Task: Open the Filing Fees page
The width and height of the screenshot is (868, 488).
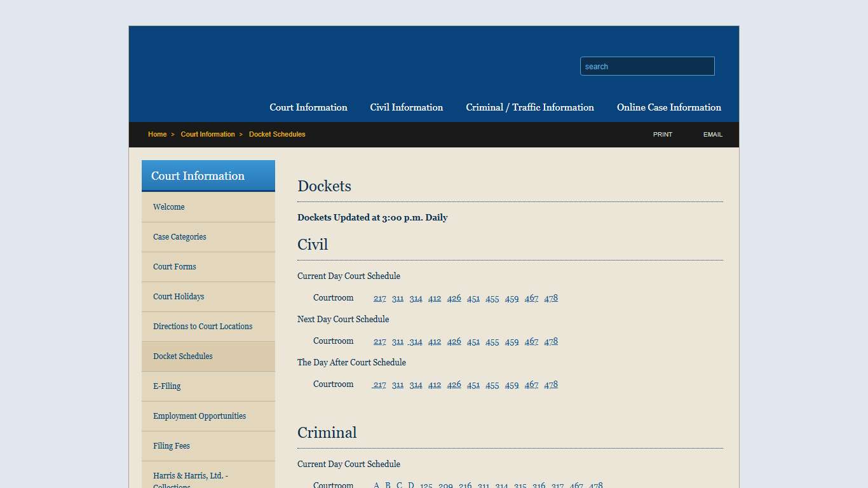Action: [171, 445]
